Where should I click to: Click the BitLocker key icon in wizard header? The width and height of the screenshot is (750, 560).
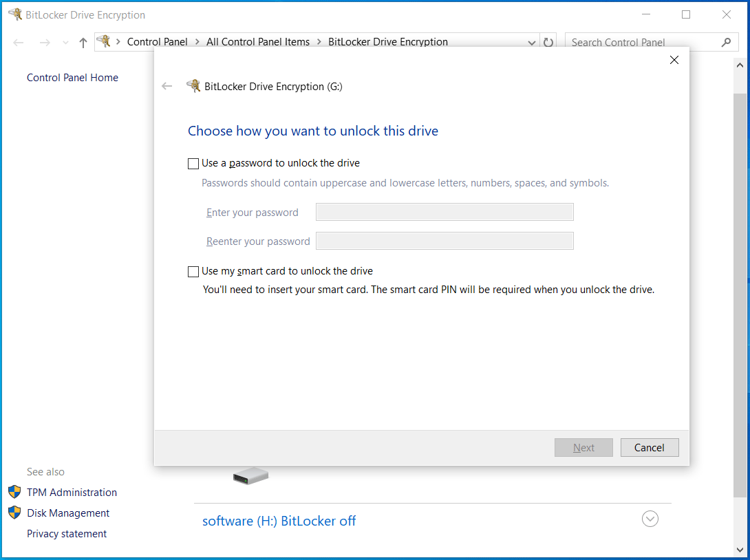pyautogui.click(x=194, y=85)
